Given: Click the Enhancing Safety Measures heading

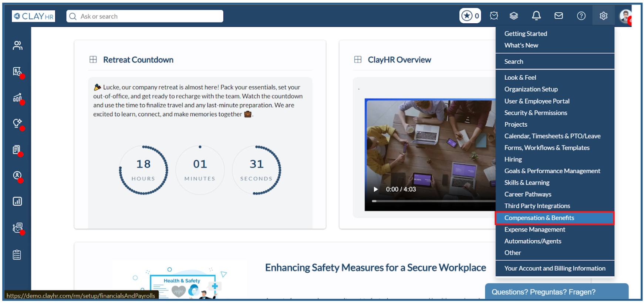Looking at the screenshot, I should coord(375,267).
